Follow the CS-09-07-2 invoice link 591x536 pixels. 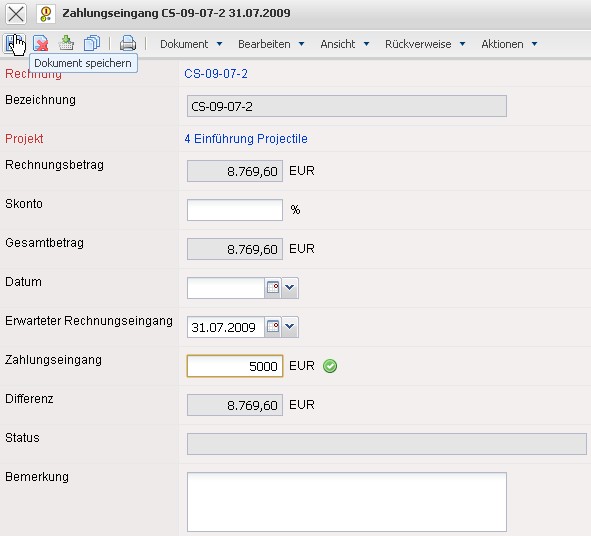click(x=216, y=74)
